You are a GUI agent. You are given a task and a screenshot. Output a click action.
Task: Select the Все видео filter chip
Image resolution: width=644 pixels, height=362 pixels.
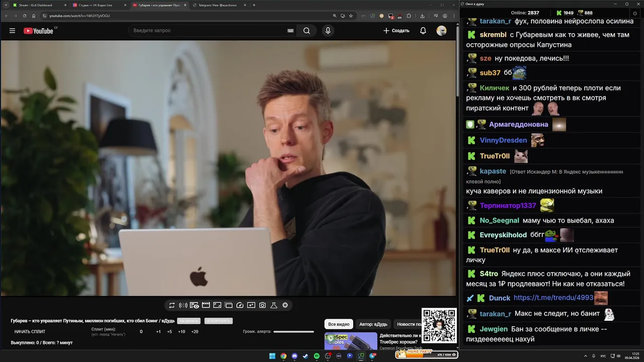tap(339, 324)
